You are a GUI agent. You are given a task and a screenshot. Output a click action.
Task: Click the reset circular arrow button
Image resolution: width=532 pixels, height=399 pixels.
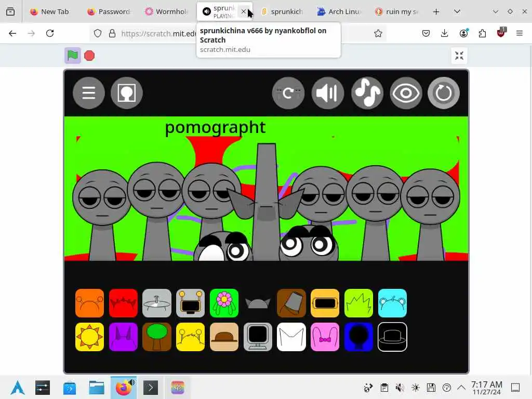pos(444,93)
